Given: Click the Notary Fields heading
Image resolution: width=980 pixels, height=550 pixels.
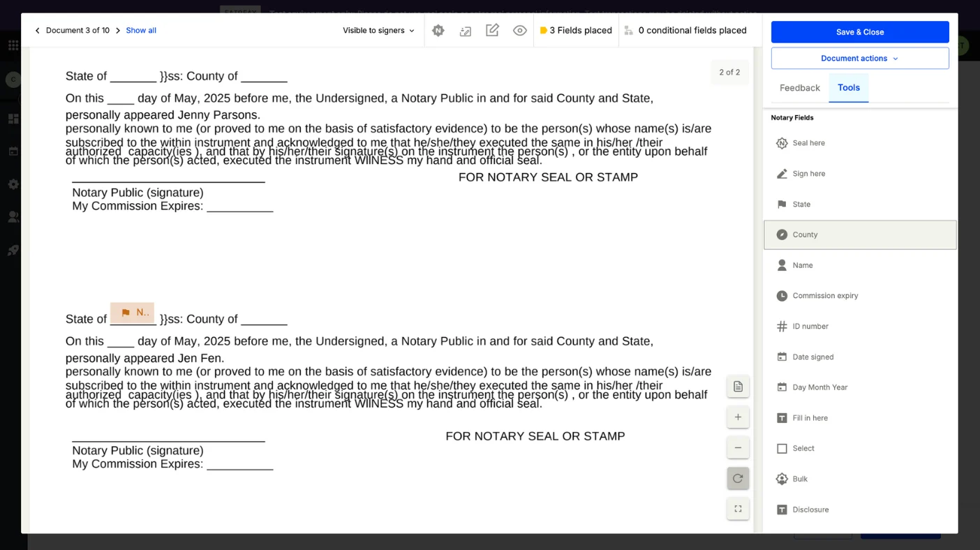Looking at the screenshot, I should coord(792,118).
